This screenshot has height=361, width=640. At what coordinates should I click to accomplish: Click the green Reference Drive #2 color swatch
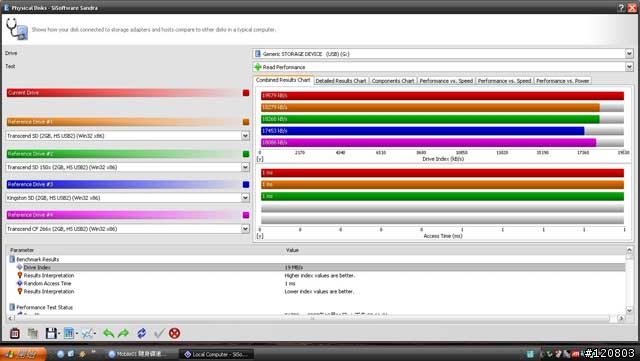point(246,154)
